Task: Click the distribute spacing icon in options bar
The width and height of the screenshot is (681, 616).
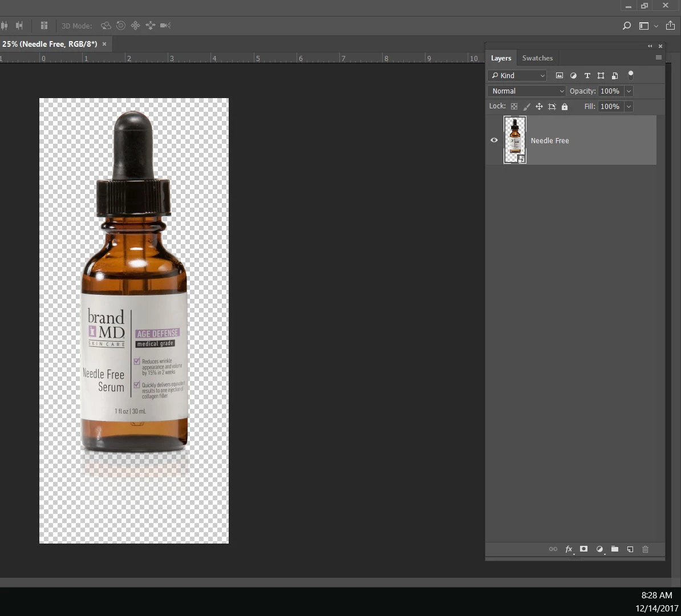Action: pyautogui.click(x=44, y=26)
